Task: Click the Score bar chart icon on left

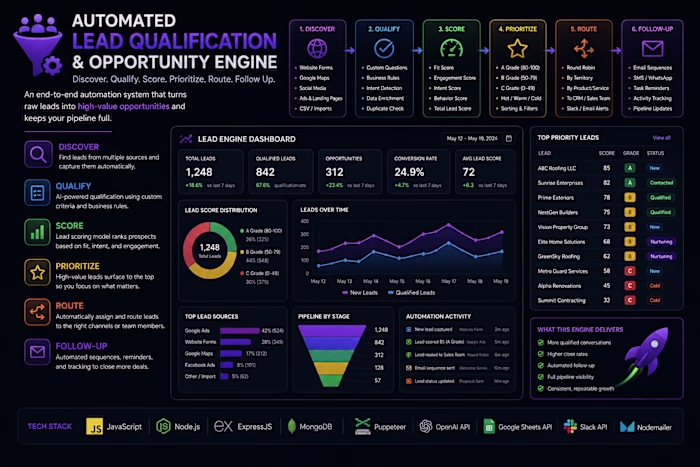Action: point(37,232)
